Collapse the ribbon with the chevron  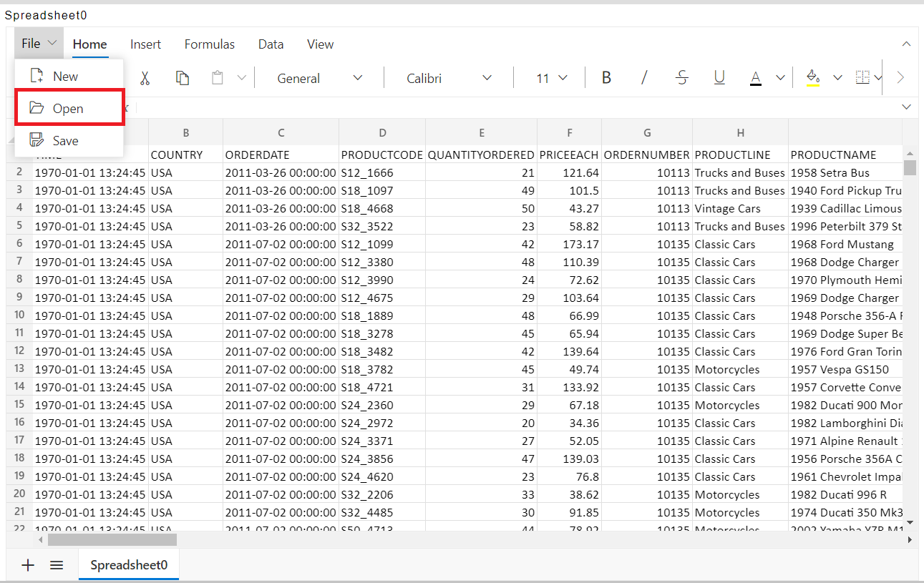[907, 44]
